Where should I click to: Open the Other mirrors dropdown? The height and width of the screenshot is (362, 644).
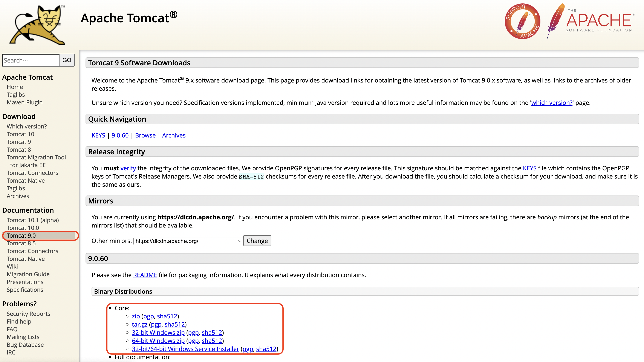point(188,241)
